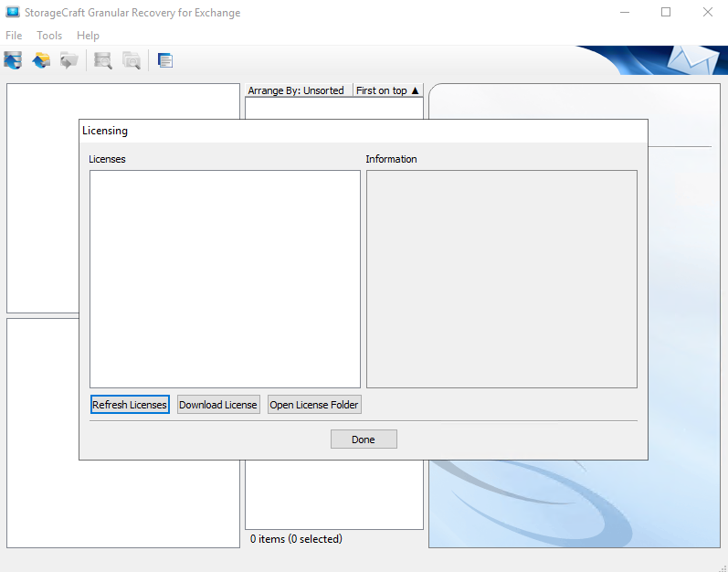Minimize the StorageCraft window
The height and width of the screenshot is (572, 728).
click(624, 13)
